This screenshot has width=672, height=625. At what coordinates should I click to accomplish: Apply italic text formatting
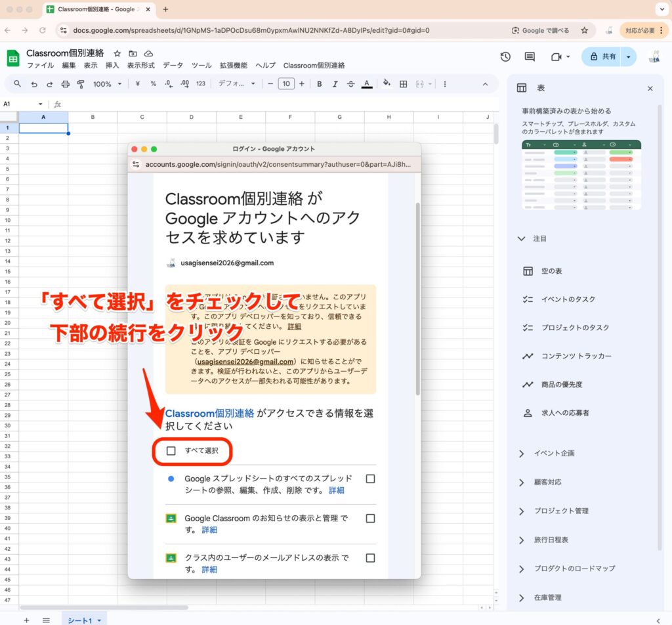click(x=335, y=84)
